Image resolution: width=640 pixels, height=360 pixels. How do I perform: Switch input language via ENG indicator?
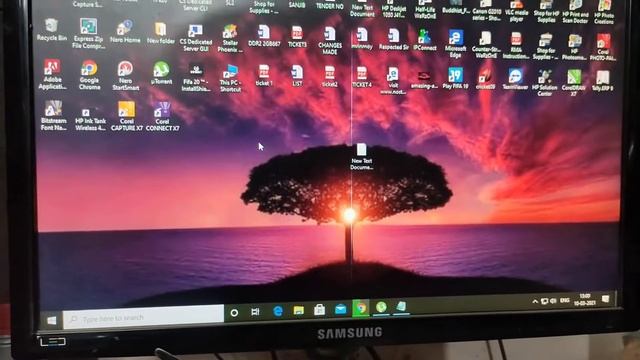(x=565, y=300)
